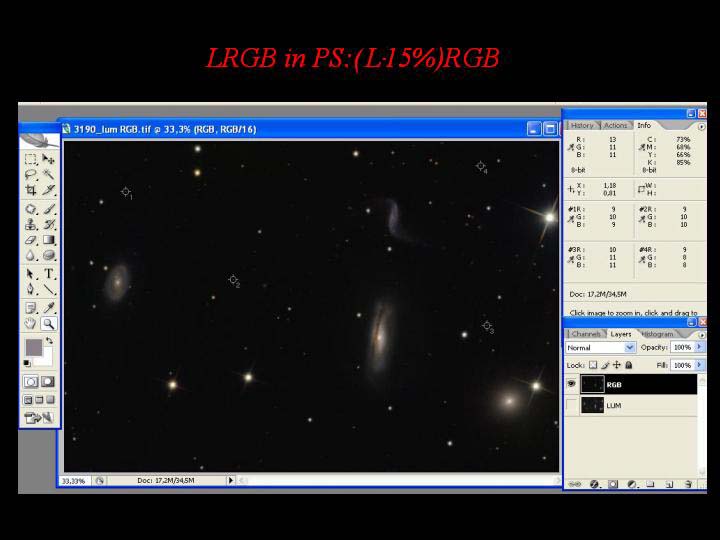Screen dimensions: 720x540
Task: Switch to Standard editing mode
Action: (x=31, y=382)
